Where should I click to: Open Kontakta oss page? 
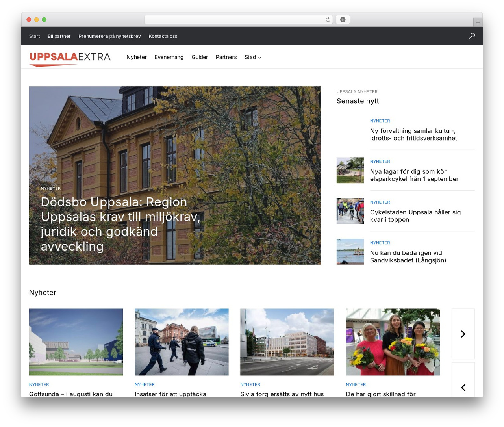(x=163, y=36)
